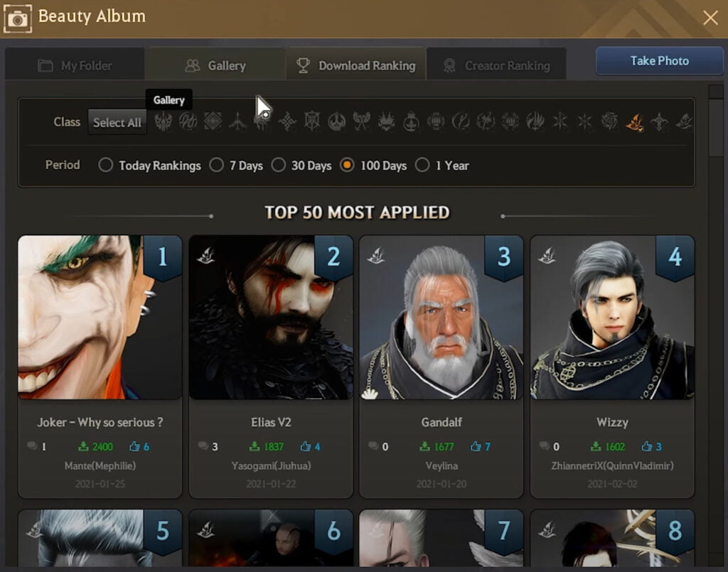Open comments icon on Elias V2 card
This screenshot has width=728, height=572.
pyautogui.click(x=203, y=446)
